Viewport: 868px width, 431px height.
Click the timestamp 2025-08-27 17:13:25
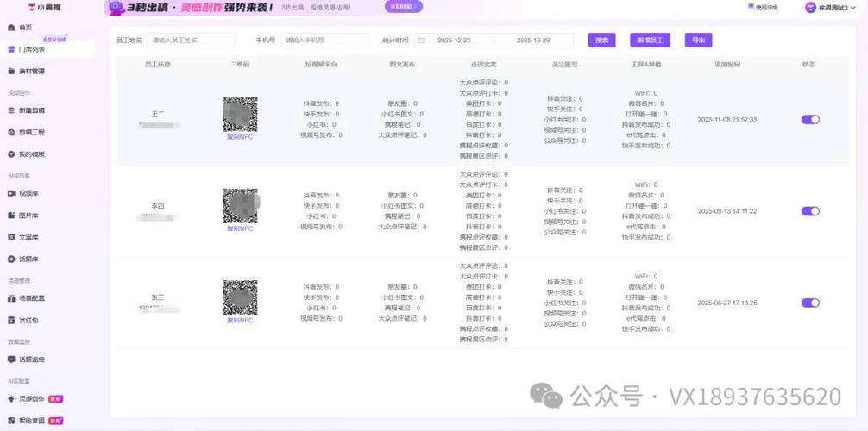tap(726, 303)
